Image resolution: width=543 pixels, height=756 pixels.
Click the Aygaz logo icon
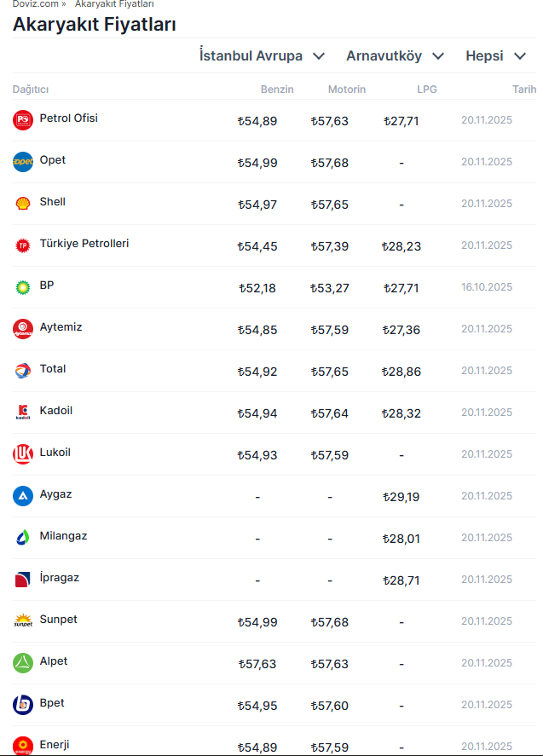[23, 496]
